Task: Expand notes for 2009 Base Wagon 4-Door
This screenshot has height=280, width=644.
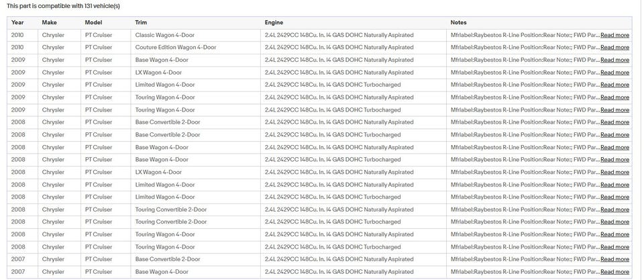Action: coord(614,60)
